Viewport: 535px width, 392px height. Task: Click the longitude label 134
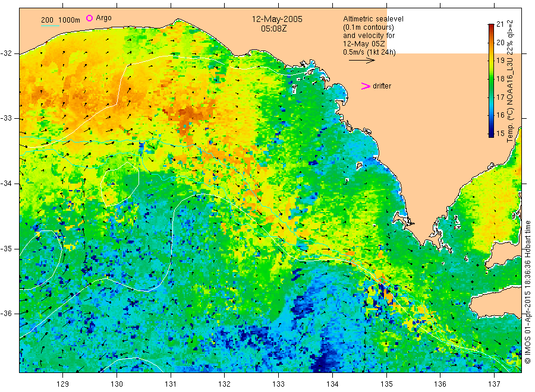pyautogui.click(x=332, y=384)
